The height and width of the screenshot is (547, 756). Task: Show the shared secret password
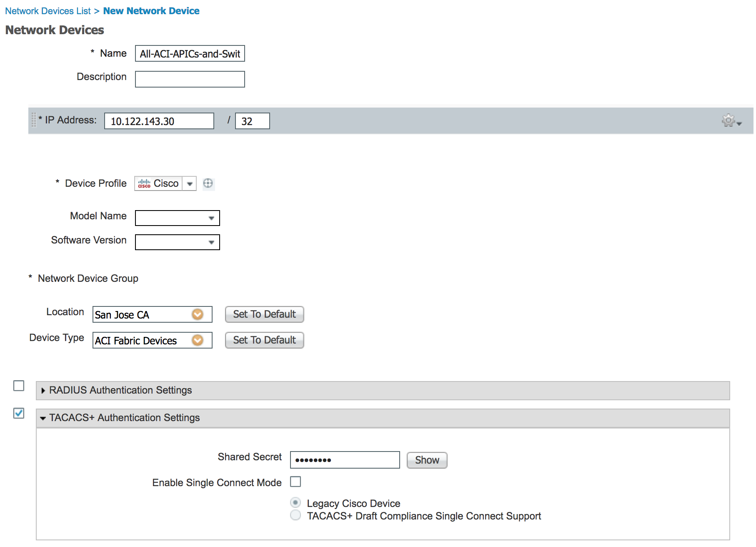[x=427, y=460]
